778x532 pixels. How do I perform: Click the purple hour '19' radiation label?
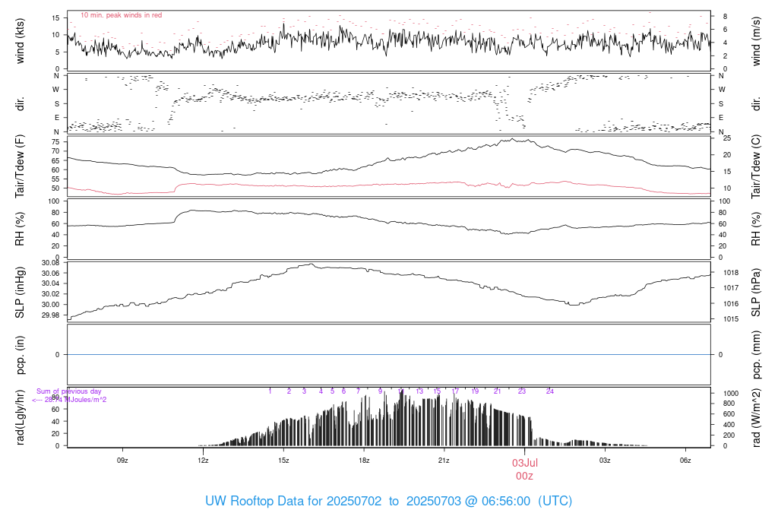475,391
